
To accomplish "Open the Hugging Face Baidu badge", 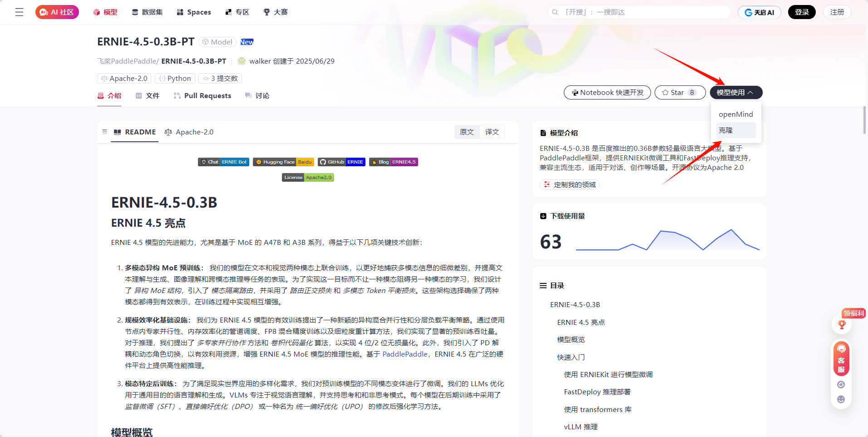I will [x=283, y=162].
